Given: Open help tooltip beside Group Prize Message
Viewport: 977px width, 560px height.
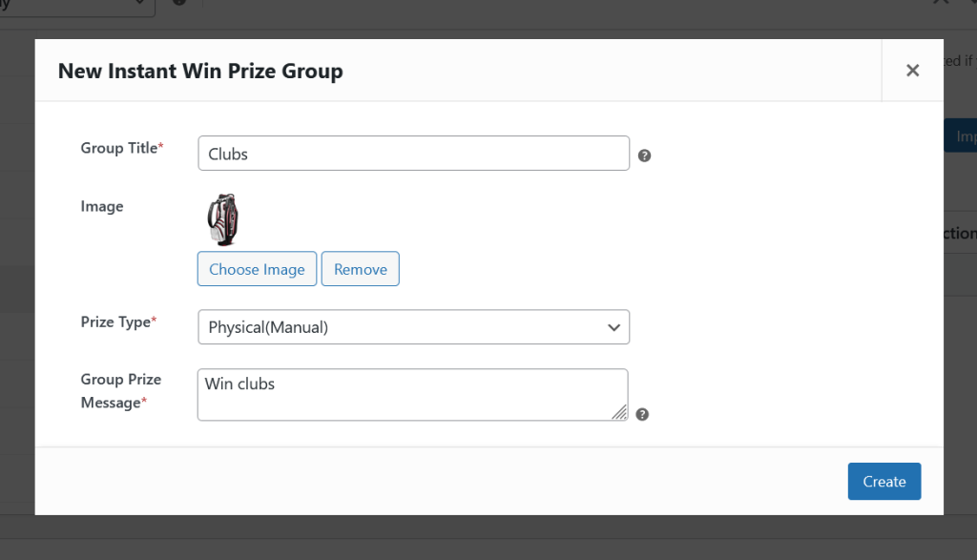Looking at the screenshot, I should click(642, 414).
